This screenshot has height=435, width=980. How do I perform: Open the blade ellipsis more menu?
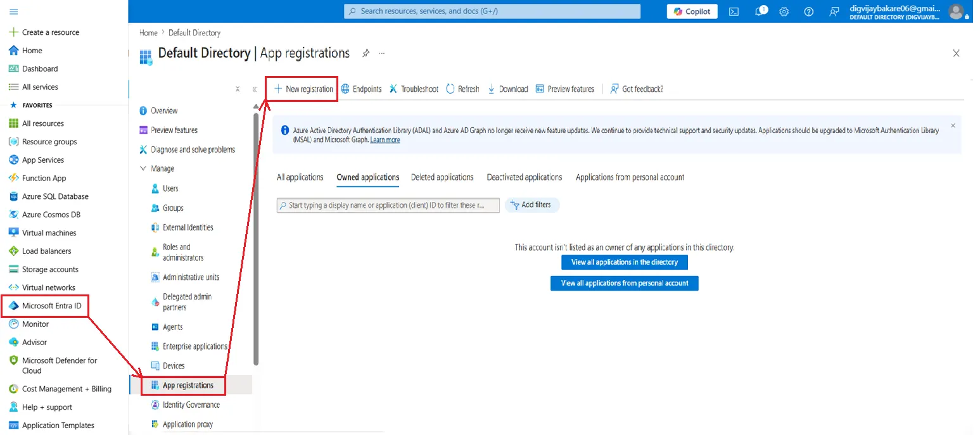point(381,53)
